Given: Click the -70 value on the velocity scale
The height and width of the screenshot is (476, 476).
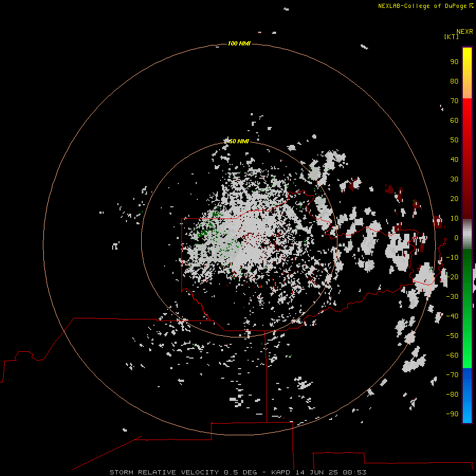Looking at the screenshot, I should (x=452, y=375).
